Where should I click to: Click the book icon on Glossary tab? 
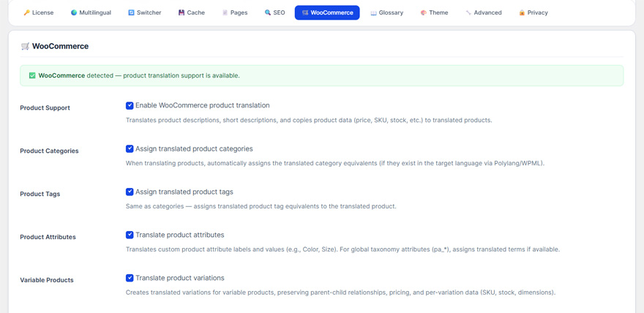pos(373,12)
